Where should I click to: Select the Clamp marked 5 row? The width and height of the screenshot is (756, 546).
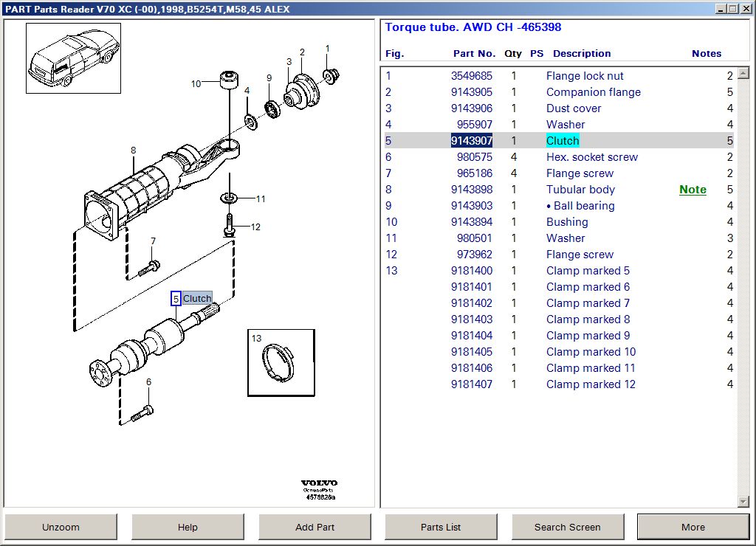[560, 270]
